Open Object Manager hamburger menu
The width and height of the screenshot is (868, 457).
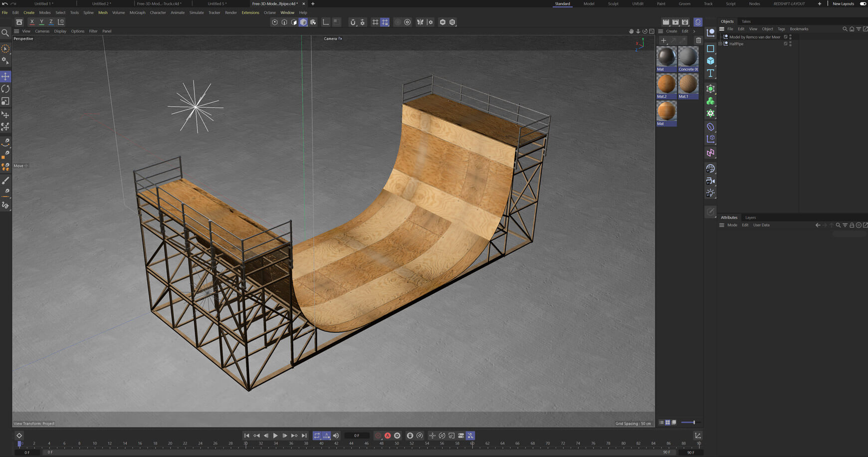click(722, 29)
